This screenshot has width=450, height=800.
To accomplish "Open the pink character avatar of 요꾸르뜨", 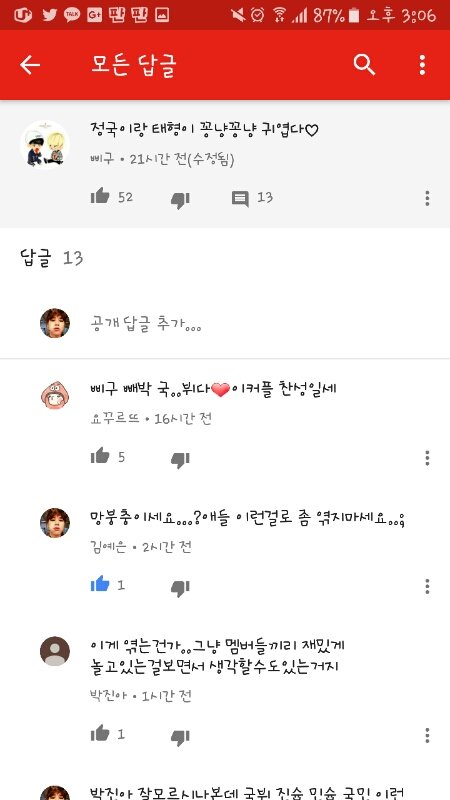I will (x=55, y=394).
